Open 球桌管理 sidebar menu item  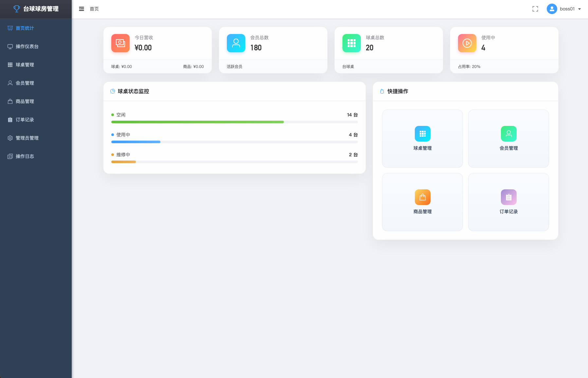click(36, 65)
